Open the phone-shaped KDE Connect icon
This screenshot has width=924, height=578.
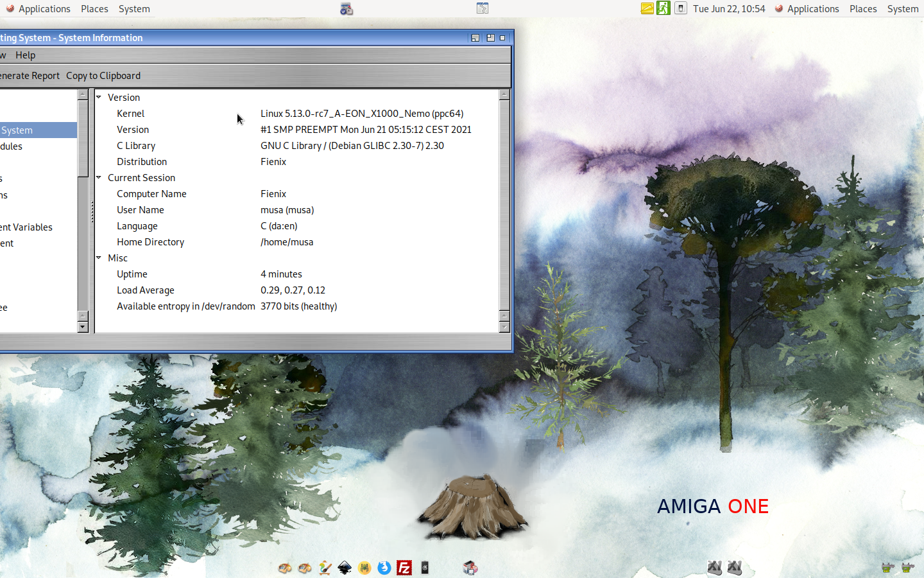pyautogui.click(x=425, y=568)
